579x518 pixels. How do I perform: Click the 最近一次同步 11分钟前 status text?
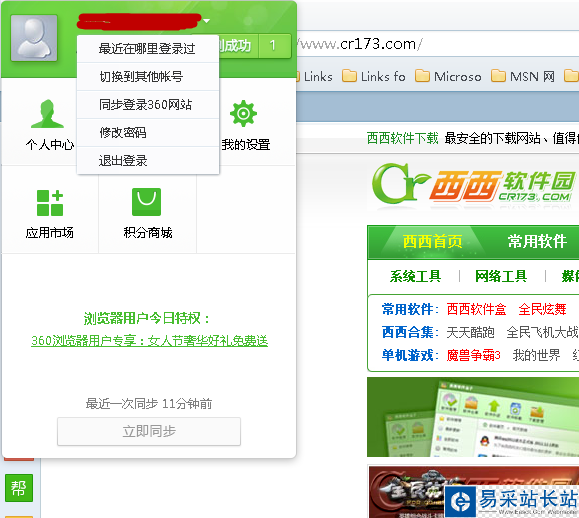149,404
